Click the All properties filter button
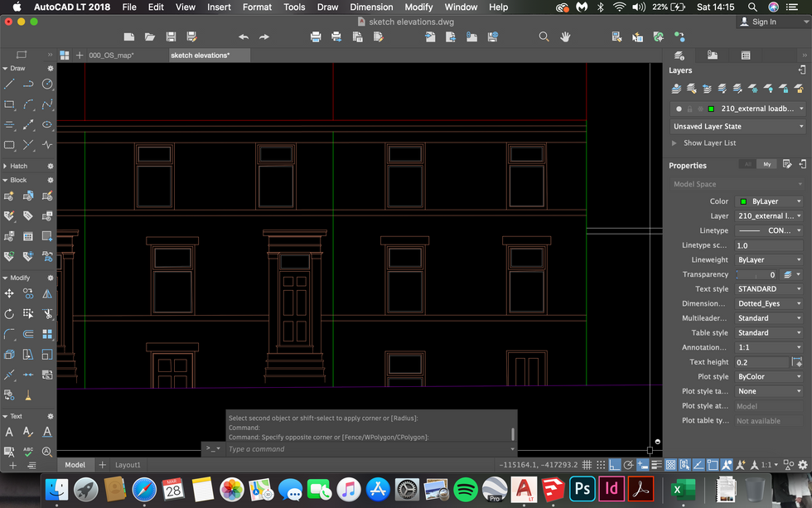Image resolution: width=812 pixels, height=508 pixels. (x=747, y=165)
